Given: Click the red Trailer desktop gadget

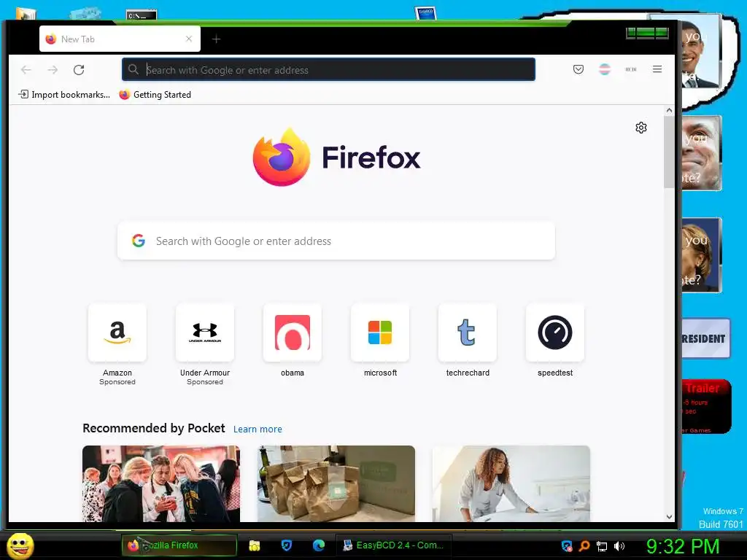Looking at the screenshot, I should [706, 406].
